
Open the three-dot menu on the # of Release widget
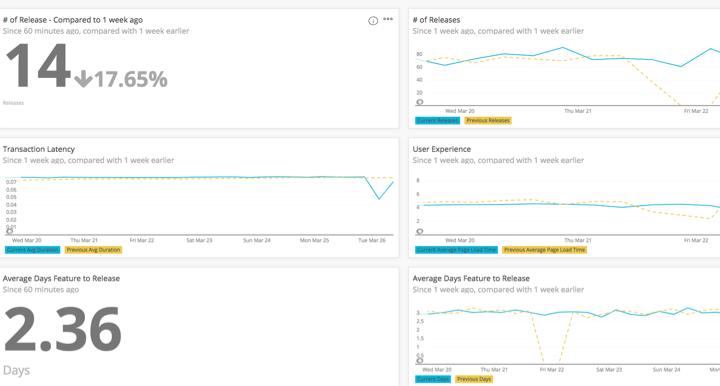(388, 19)
